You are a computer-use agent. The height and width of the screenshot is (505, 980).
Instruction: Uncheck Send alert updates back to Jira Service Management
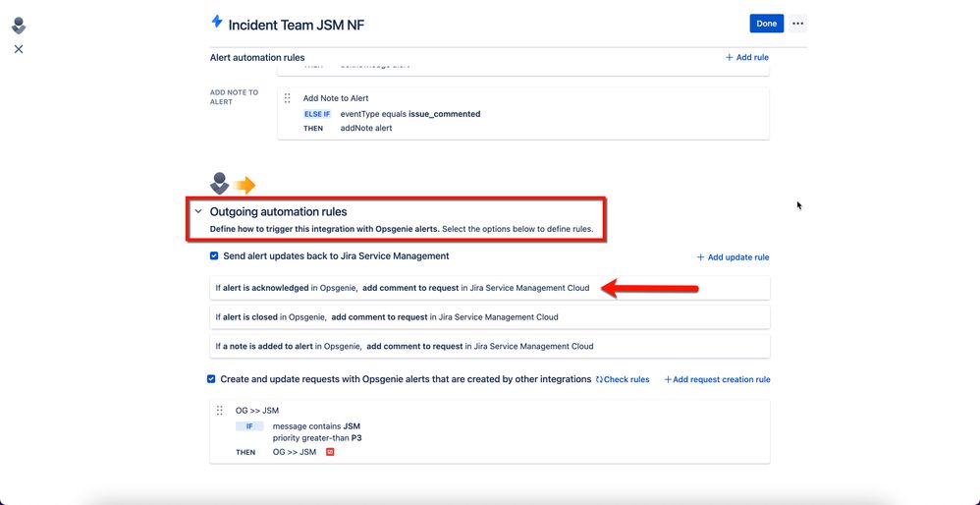pyautogui.click(x=214, y=256)
